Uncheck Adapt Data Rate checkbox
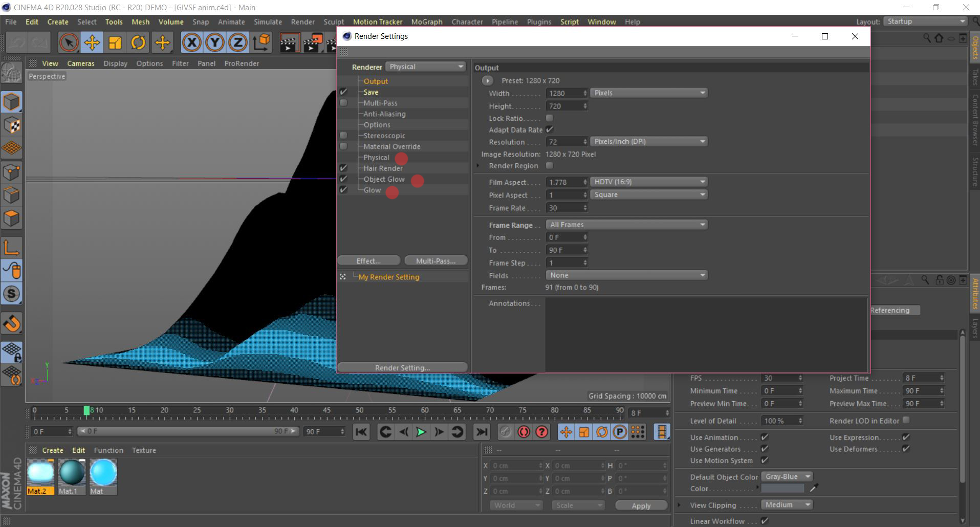Image resolution: width=980 pixels, height=527 pixels. 550,129
